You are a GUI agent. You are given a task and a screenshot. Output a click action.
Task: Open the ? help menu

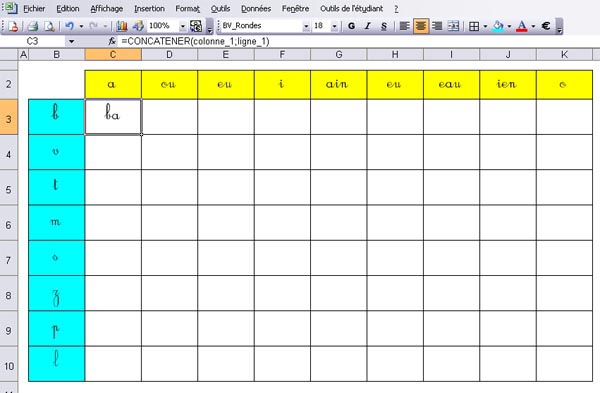pyautogui.click(x=396, y=8)
